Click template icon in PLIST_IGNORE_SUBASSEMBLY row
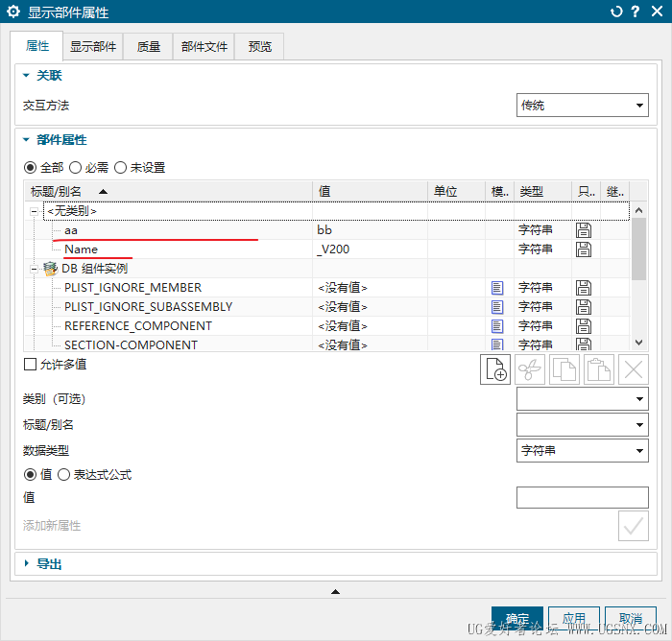The width and height of the screenshot is (672, 641). click(497, 307)
